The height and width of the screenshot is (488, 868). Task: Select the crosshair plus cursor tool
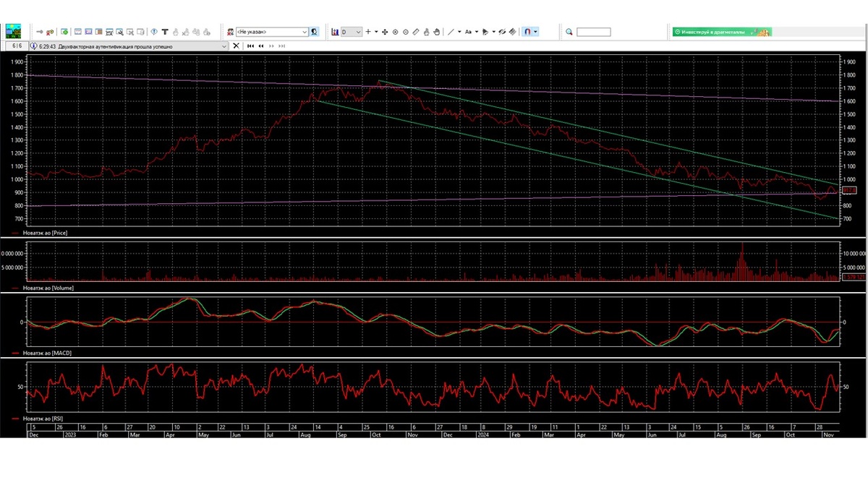click(x=368, y=32)
